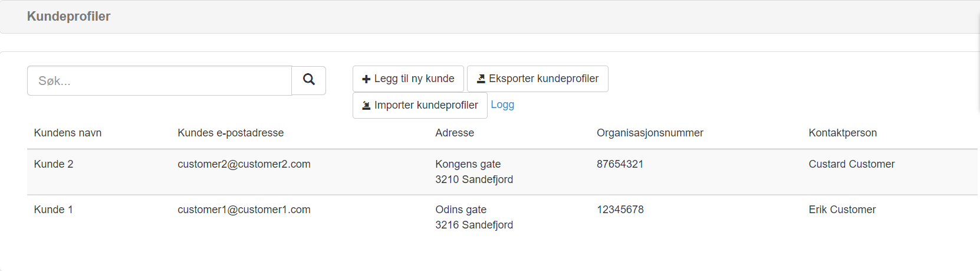Click the Kundens navn column header

[68, 133]
